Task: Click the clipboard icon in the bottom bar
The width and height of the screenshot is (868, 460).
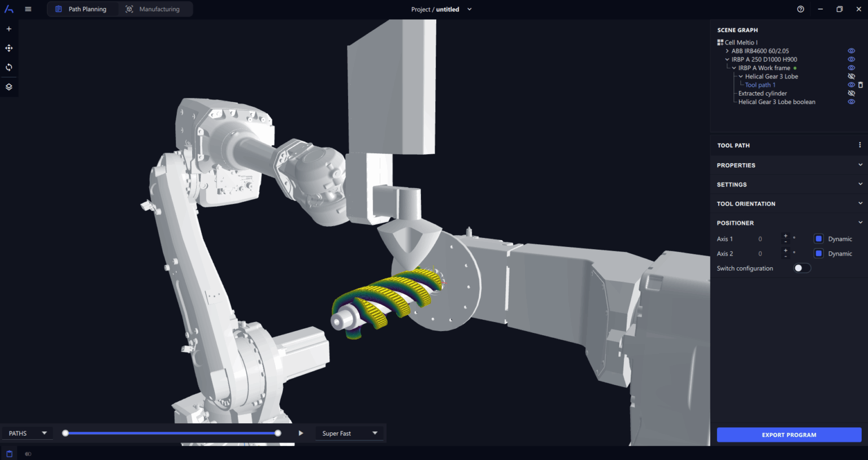Action: pyautogui.click(x=9, y=453)
